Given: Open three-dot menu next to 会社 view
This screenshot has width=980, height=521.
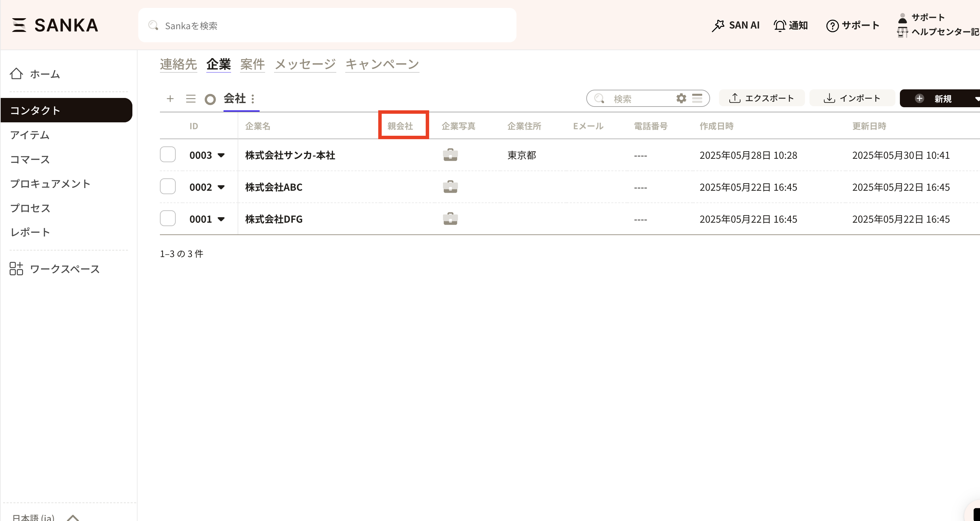Looking at the screenshot, I should click(253, 99).
